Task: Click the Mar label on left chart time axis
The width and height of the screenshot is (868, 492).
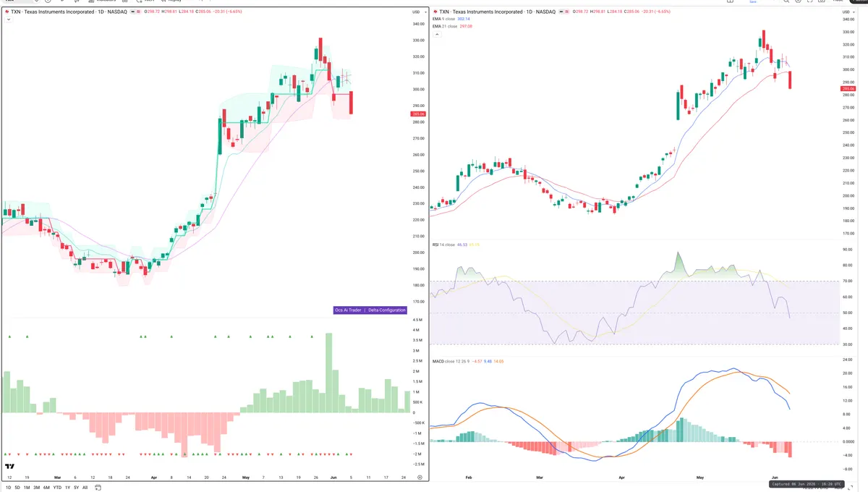Action: (x=57, y=478)
